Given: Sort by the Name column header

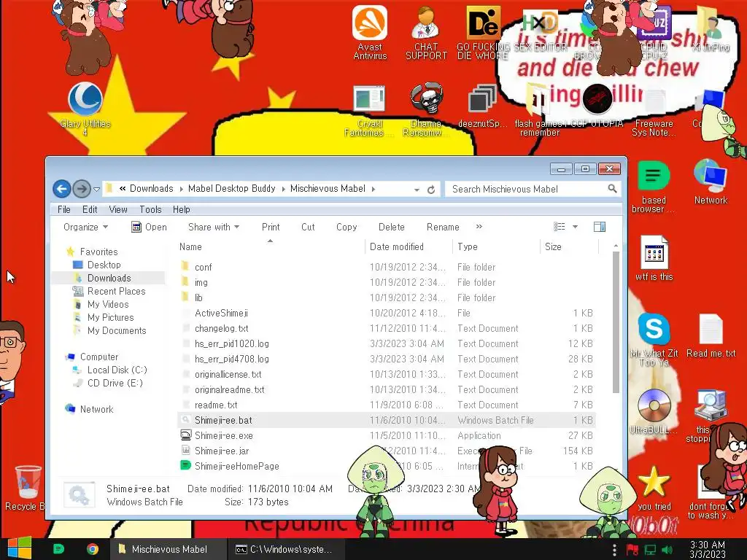Looking at the screenshot, I should pos(271,246).
